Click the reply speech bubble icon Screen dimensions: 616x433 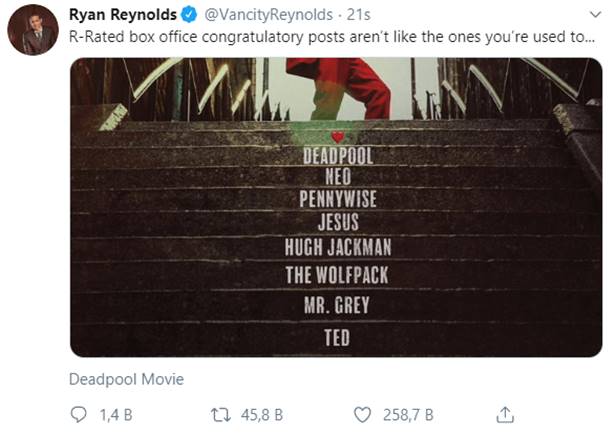[x=78, y=415]
